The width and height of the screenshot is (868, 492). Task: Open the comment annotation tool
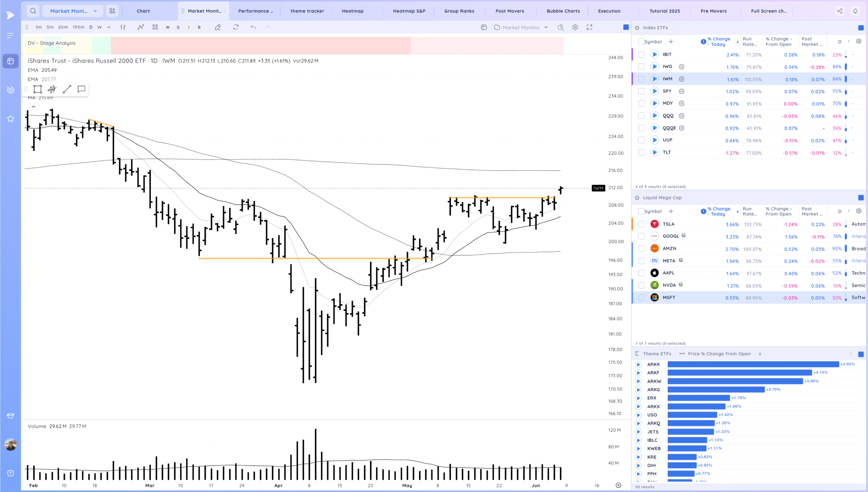(81, 89)
